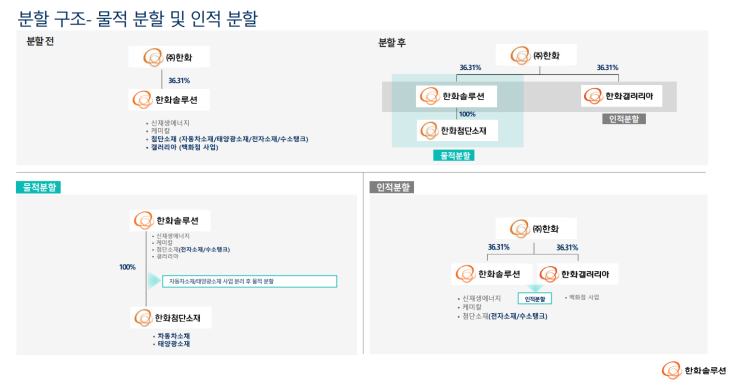Click the 100% label in the lower 물적분할 section
This screenshot has width=743, height=385.
click(127, 267)
